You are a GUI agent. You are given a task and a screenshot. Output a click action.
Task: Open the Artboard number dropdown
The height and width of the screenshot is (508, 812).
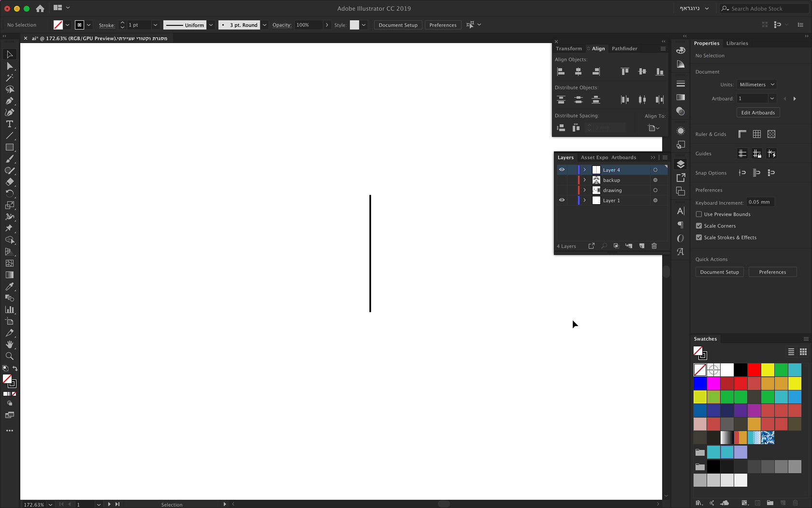tap(772, 99)
